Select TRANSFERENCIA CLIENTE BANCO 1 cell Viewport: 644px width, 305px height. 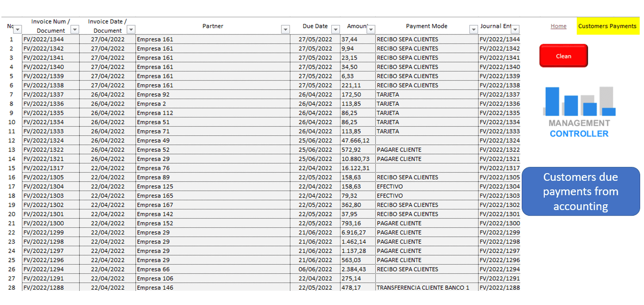(x=423, y=288)
